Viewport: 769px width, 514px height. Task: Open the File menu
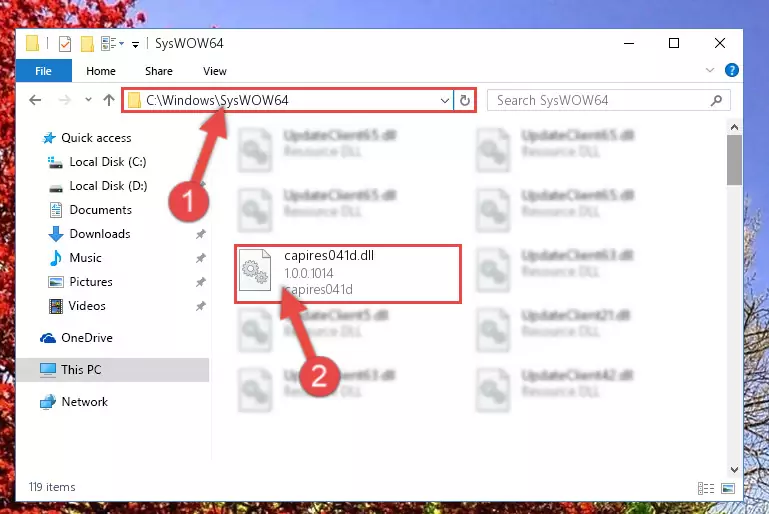[44, 71]
